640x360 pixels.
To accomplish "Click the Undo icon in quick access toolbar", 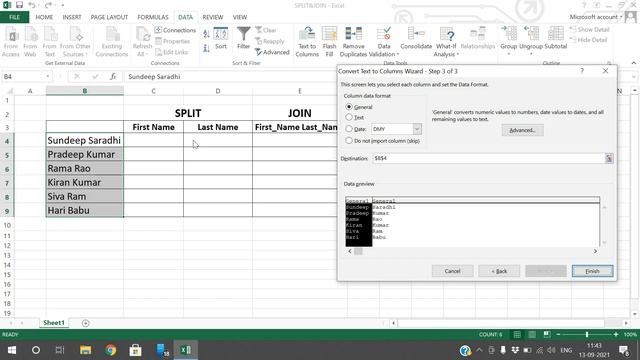I will (32, 5).
